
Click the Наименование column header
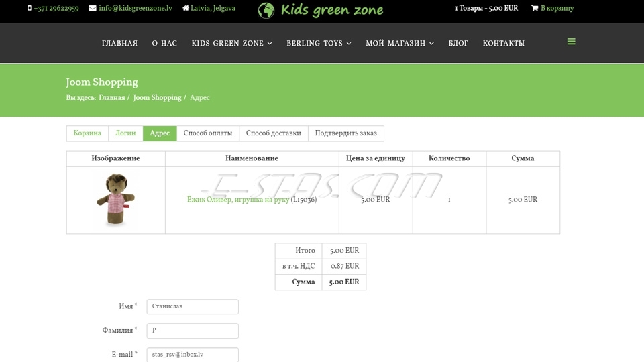click(x=252, y=158)
